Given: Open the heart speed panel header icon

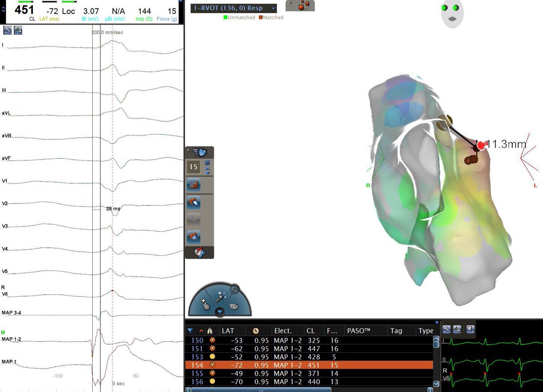Looking at the screenshot, I should click(199, 151).
